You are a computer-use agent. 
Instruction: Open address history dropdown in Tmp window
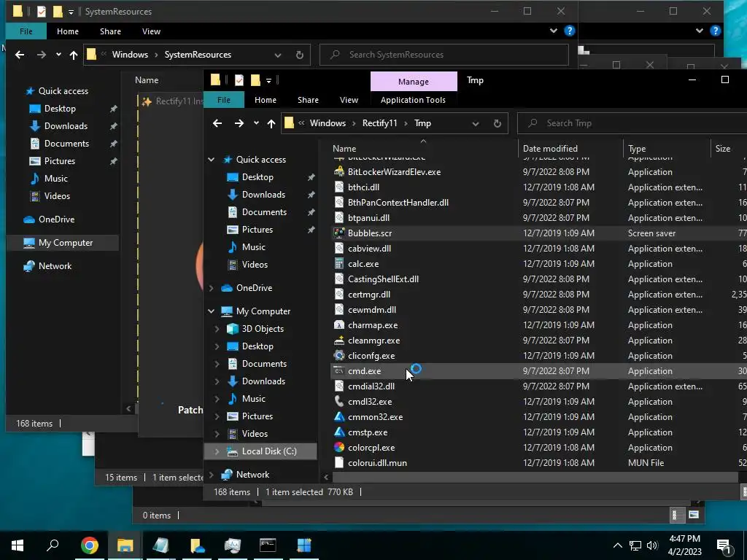click(476, 123)
